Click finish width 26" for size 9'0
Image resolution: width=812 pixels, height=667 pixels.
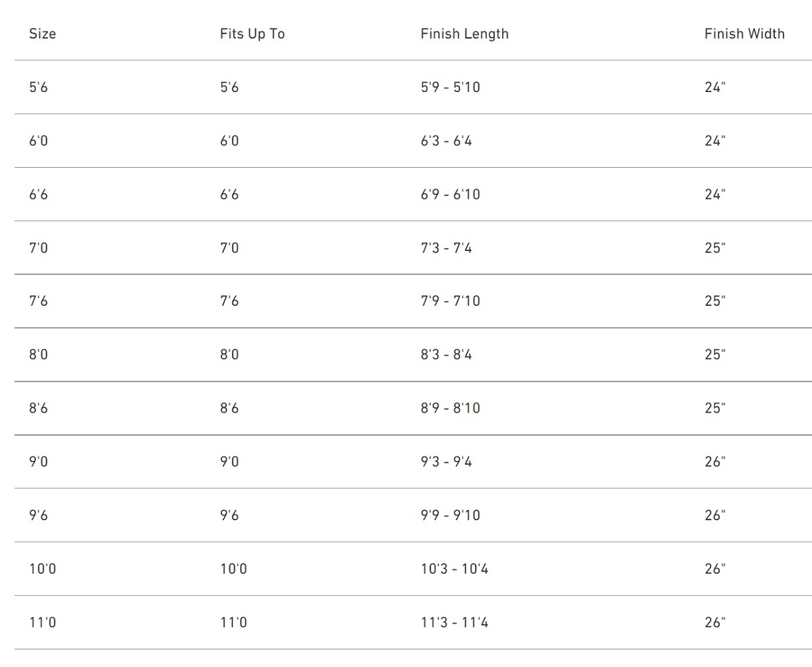pyautogui.click(x=715, y=461)
